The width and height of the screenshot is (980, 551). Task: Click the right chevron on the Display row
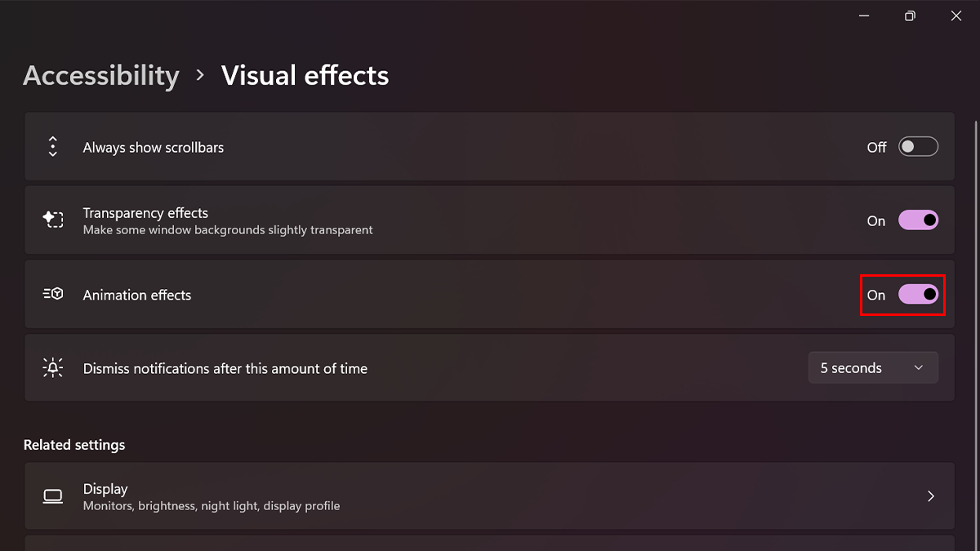click(x=931, y=496)
